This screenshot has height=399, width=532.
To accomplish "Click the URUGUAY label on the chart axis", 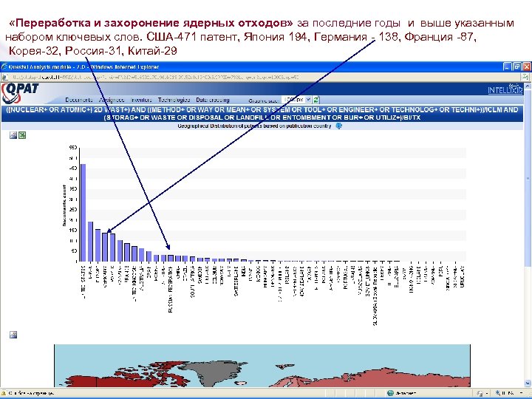I will (x=462, y=277).
